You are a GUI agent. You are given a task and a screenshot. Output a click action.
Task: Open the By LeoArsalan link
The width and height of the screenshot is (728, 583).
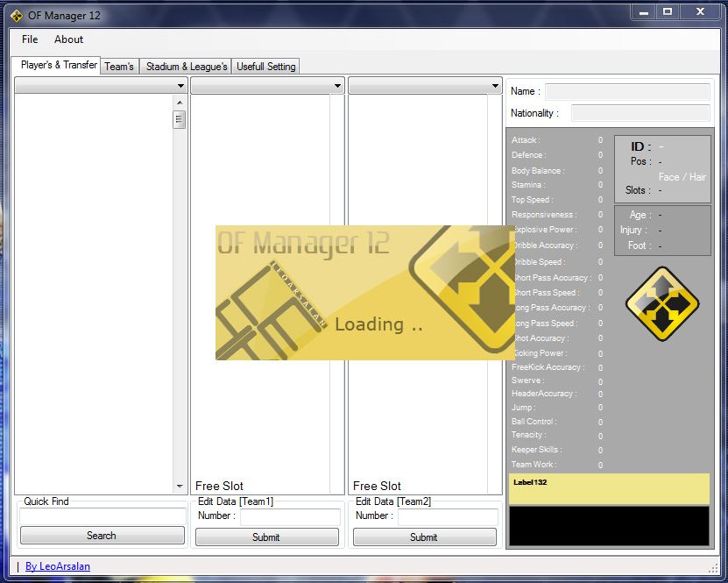point(58,566)
